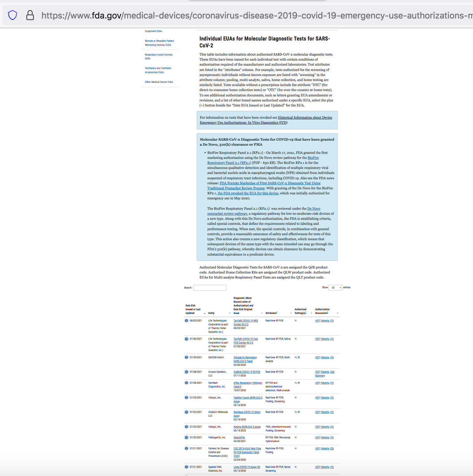Open Patients document for 07/30/2021 TaqPath Fast row
The image size is (473, 476).
[325, 339]
